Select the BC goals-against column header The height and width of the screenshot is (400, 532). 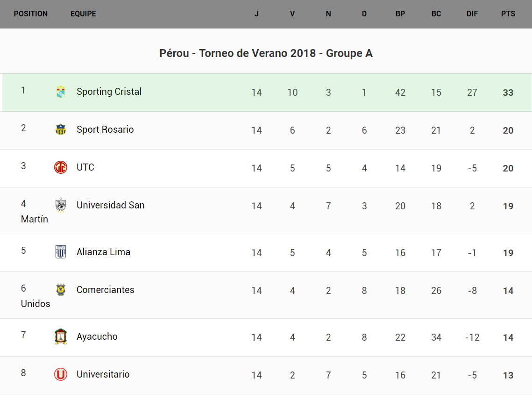[436, 14]
